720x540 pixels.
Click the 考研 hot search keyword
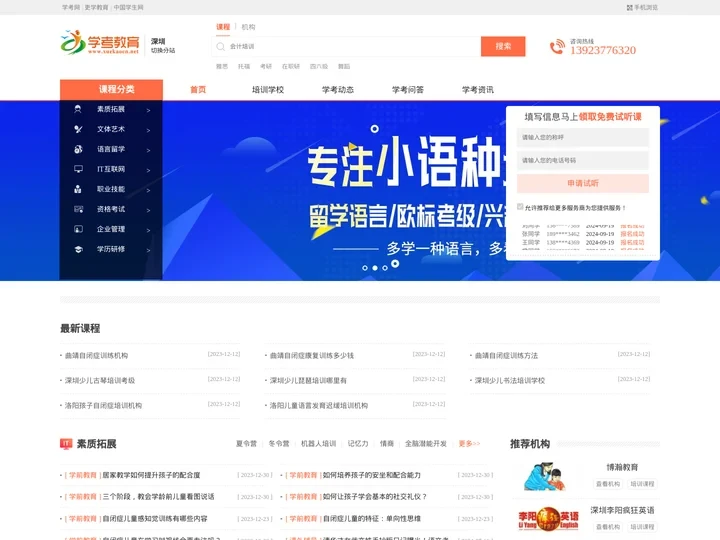266,66
